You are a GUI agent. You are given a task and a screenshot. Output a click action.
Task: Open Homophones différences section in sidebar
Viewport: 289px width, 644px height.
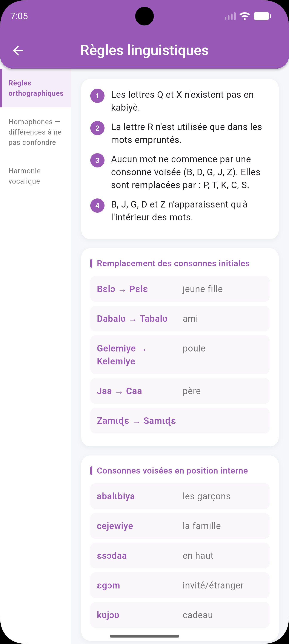pos(35,132)
